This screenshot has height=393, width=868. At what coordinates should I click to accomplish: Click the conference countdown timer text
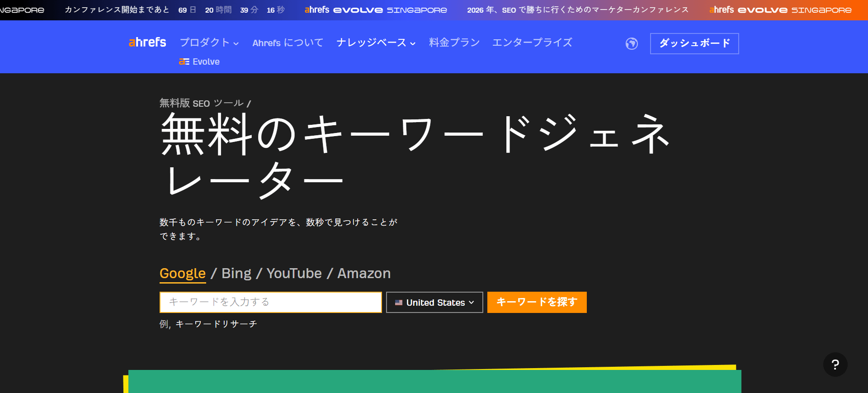(x=175, y=10)
